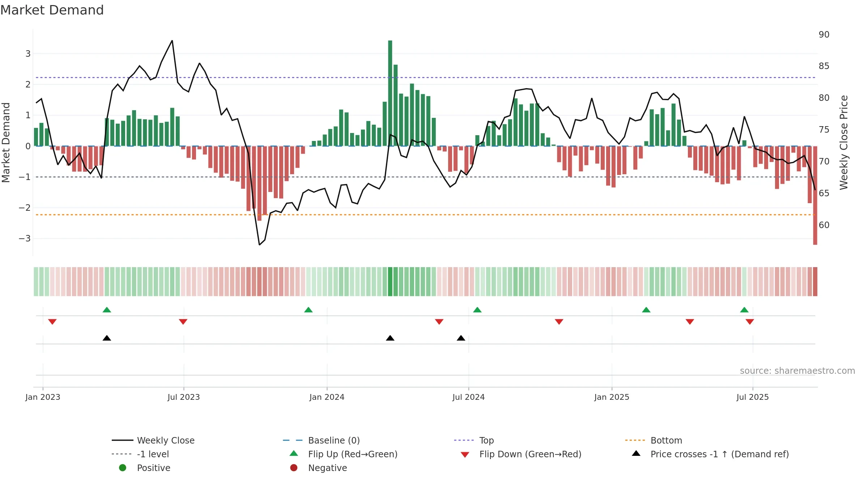Click the black price-cross marker just before Jul 2024
The width and height of the screenshot is (868, 488).
pos(461,338)
